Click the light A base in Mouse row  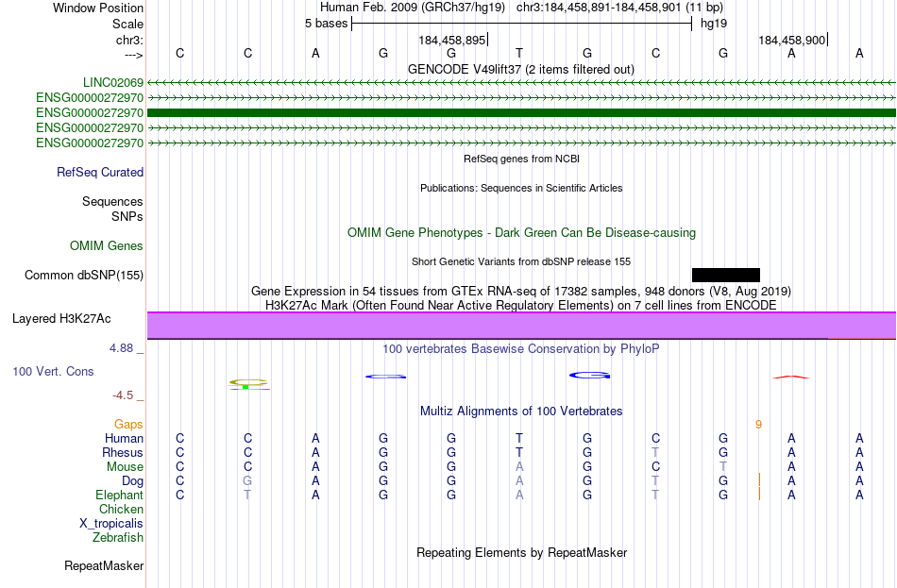[x=519, y=467]
